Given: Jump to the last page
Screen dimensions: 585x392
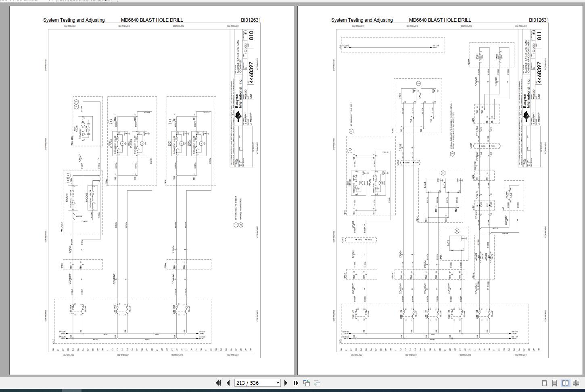Looking at the screenshot, I should pyautogui.click(x=296, y=383).
